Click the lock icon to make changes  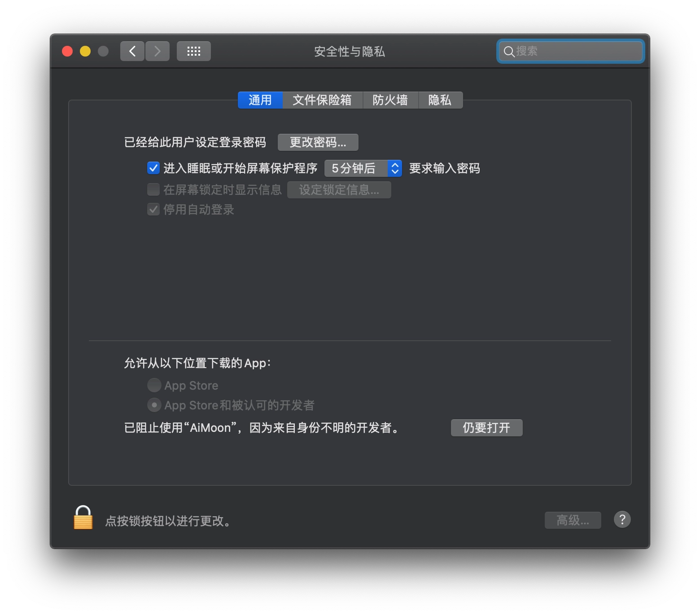(x=83, y=518)
